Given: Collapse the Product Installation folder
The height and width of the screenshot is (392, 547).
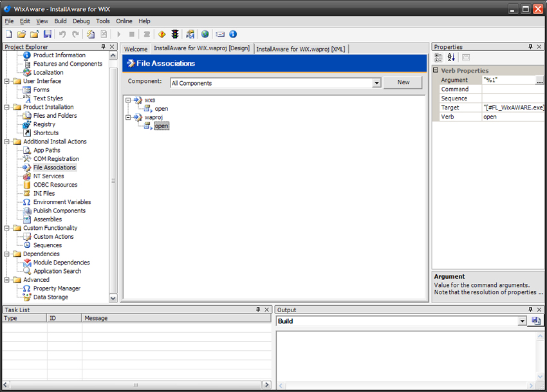Looking at the screenshot, I should click(7, 107).
